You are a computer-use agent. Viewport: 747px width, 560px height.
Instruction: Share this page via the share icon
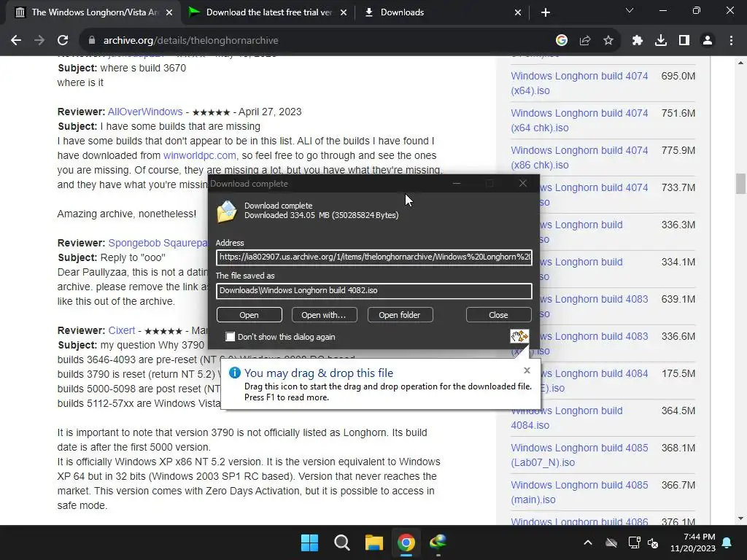click(x=585, y=41)
